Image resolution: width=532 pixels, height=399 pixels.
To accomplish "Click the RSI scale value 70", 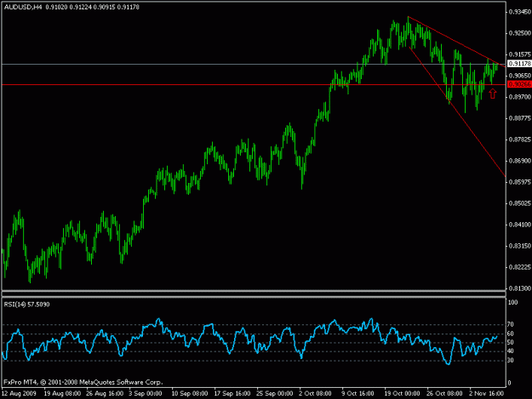I will point(511,325).
